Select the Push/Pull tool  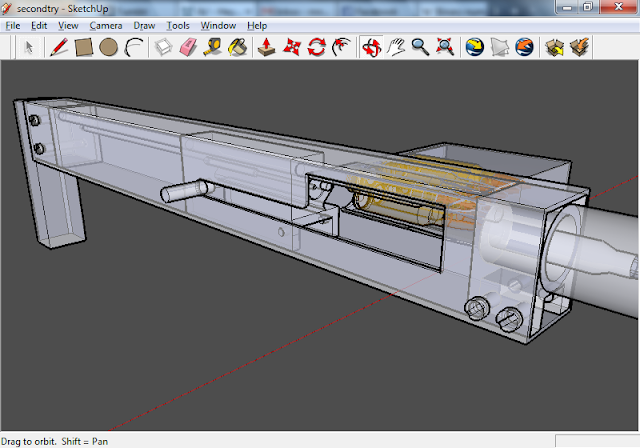tap(267, 47)
